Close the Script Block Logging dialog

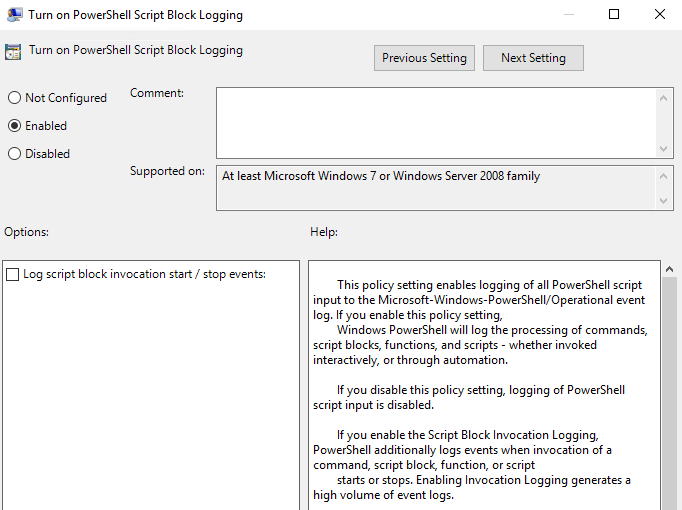click(x=659, y=15)
